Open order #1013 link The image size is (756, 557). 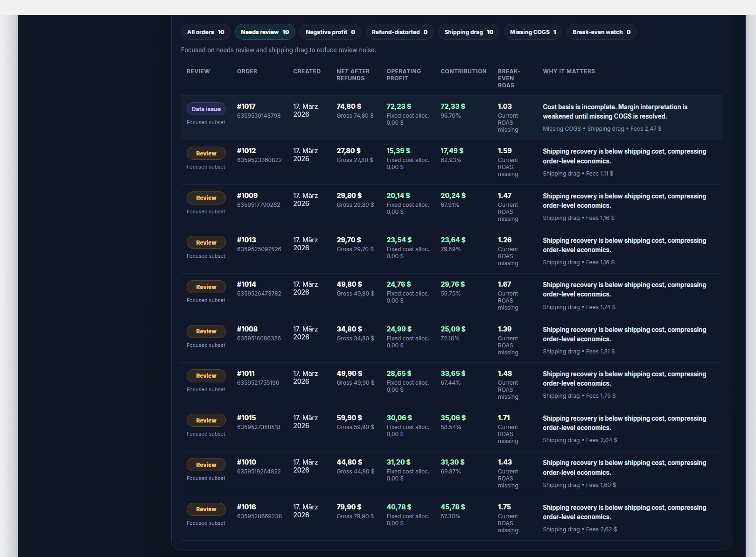[246, 240]
